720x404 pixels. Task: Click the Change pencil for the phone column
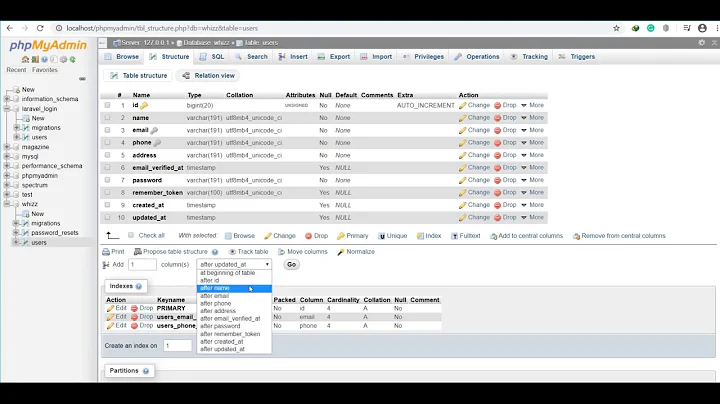click(x=462, y=143)
